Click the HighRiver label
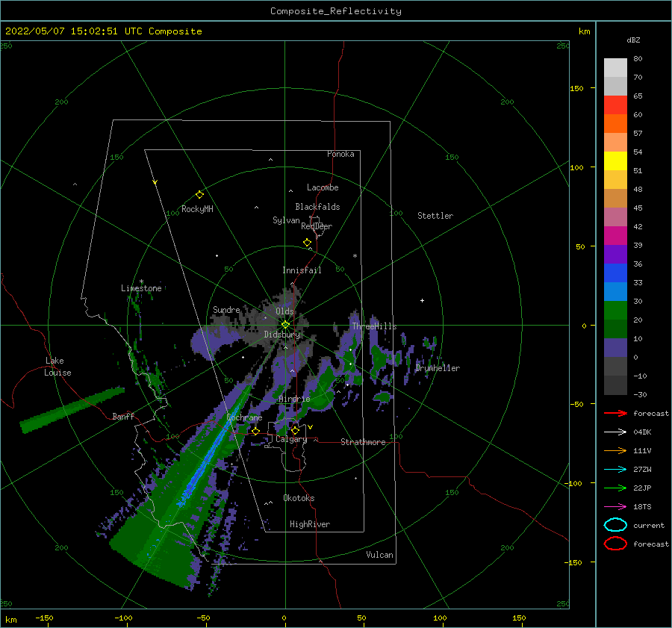This screenshot has width=672, height=628. point(310,524)
